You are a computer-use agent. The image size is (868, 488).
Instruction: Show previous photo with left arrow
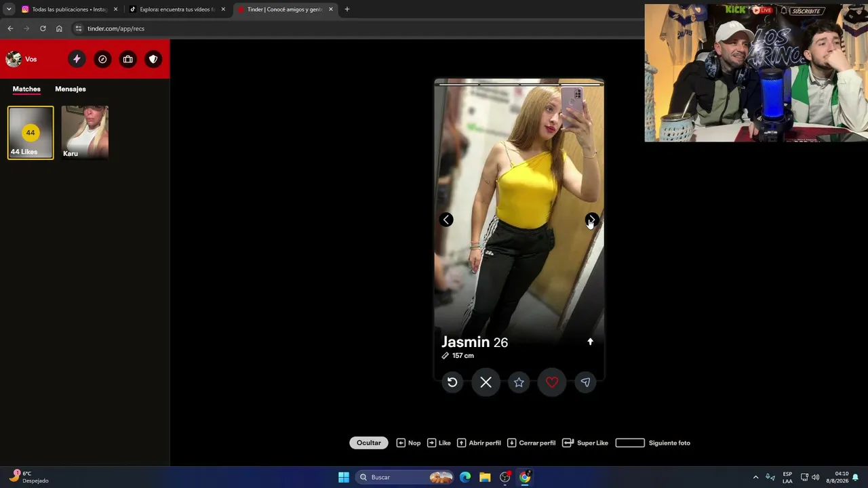tap(446, 220)
